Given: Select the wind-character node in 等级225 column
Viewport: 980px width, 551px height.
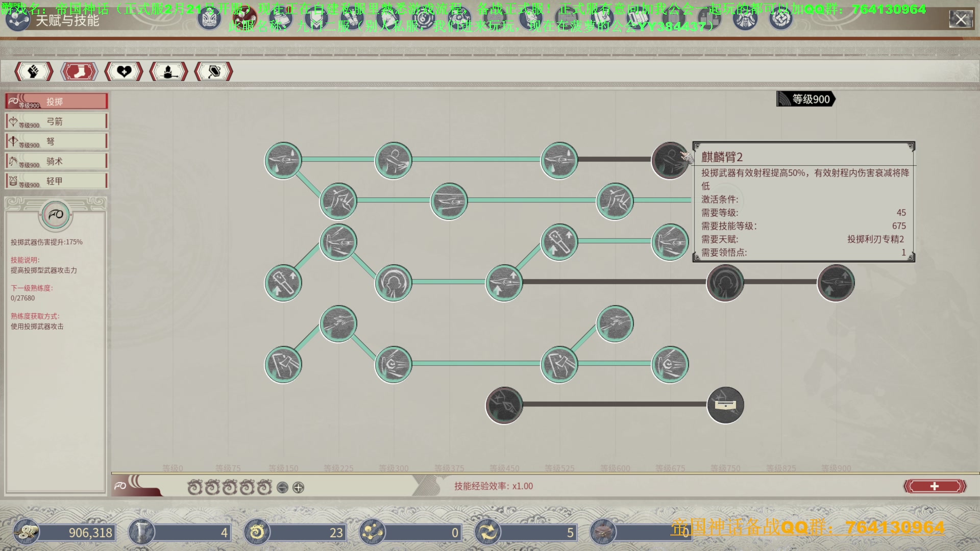Looking at the screenshot, I should click(338, 202).
